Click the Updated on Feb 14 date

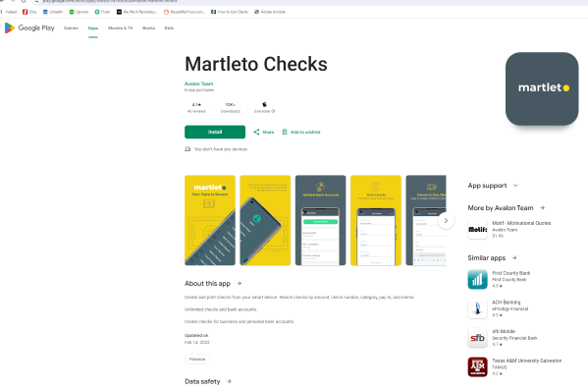tap(197, 342)
